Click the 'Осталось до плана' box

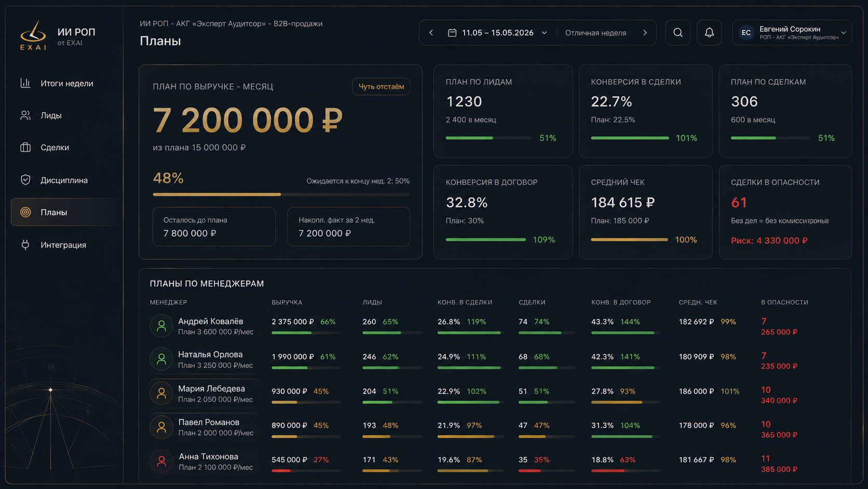(x=214, y=227)
